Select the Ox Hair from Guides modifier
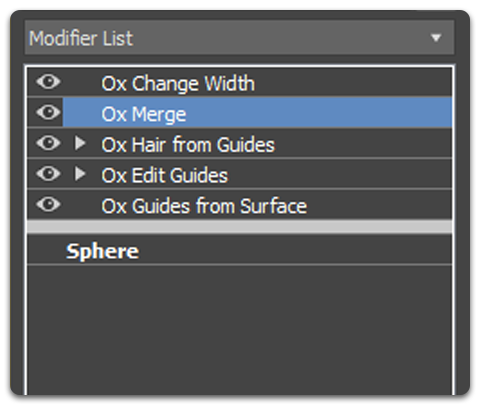 click(188, 145)
